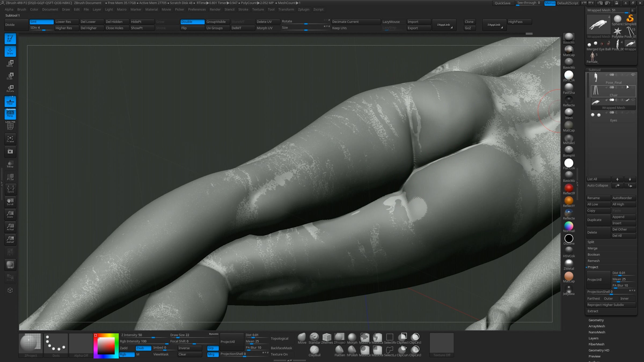Open the Transform menu
The height and width of the screenshot is (362, 644).
pos(286,9)
